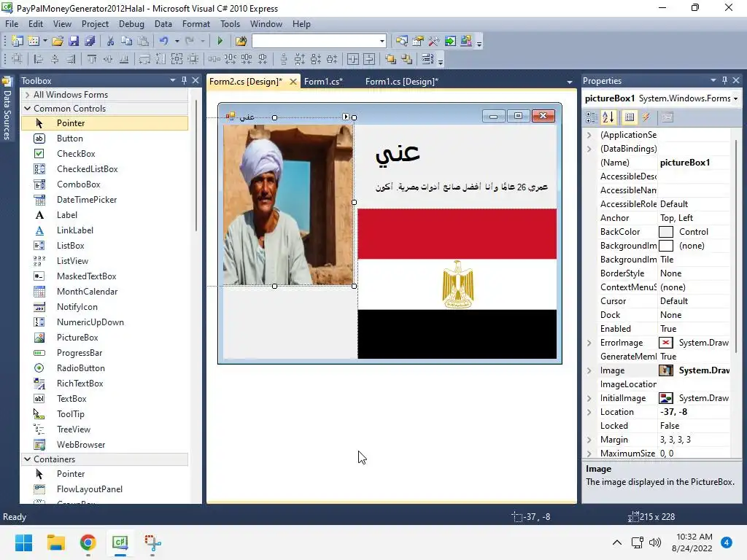
Task: Open Google Chrome from the taskbar
Action: coord(88,542)
